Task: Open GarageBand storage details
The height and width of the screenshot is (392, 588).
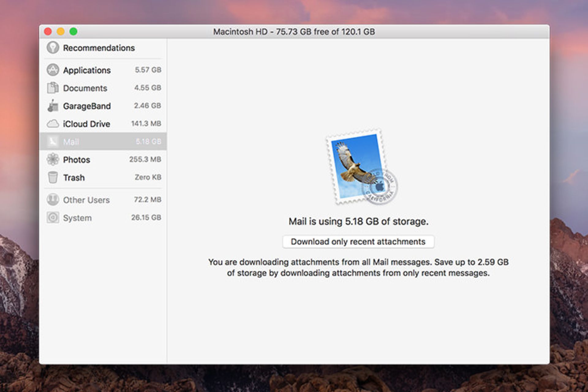Action: pos(87,106)
